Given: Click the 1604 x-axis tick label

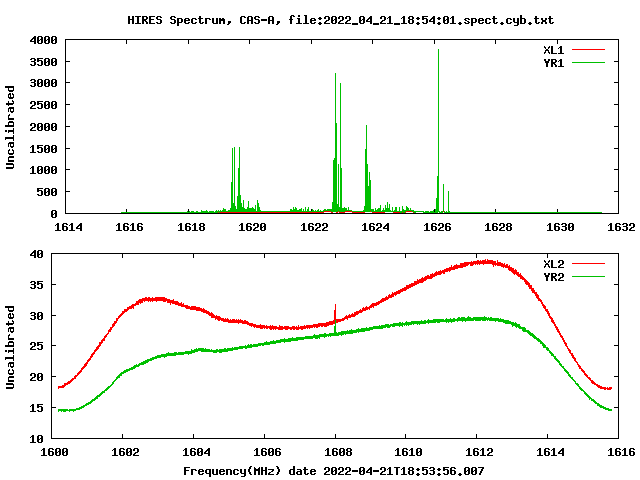Looking at the screenshot, I should [196, 452].
